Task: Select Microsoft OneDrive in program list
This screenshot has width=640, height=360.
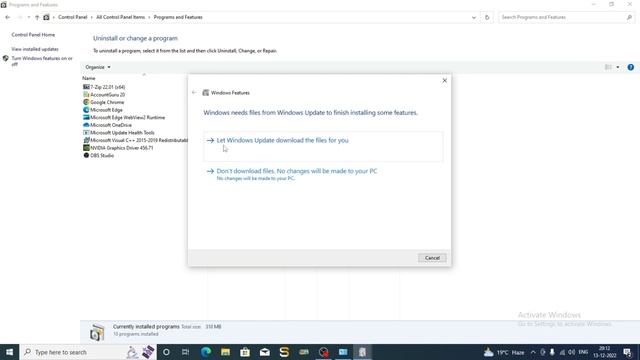Action: pos(110,125)
